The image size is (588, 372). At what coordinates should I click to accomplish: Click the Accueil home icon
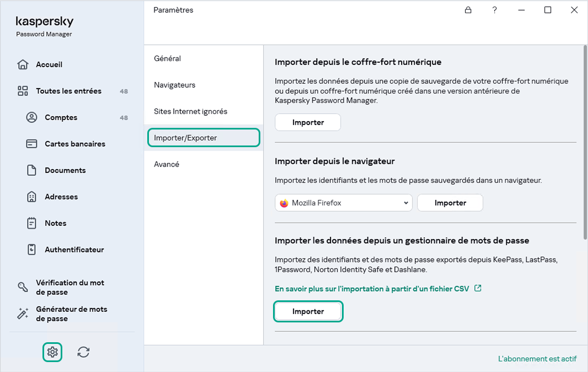pos(23,64)
